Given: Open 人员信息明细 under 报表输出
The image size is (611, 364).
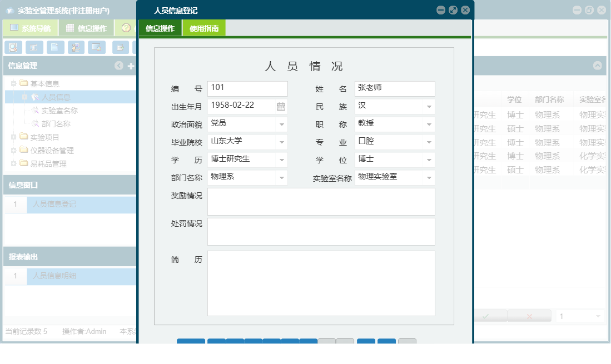Looking at the screenshot, I should [x=62, y=275].
